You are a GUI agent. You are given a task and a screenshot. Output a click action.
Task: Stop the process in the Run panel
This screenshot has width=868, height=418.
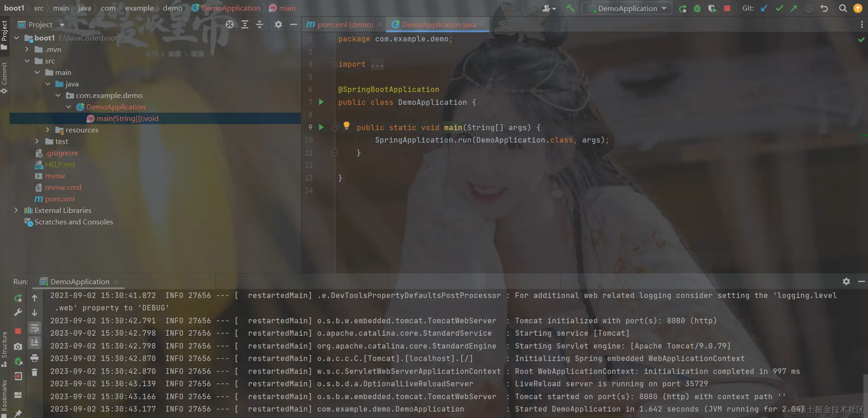pyautogui.click(x=18, y=331)
